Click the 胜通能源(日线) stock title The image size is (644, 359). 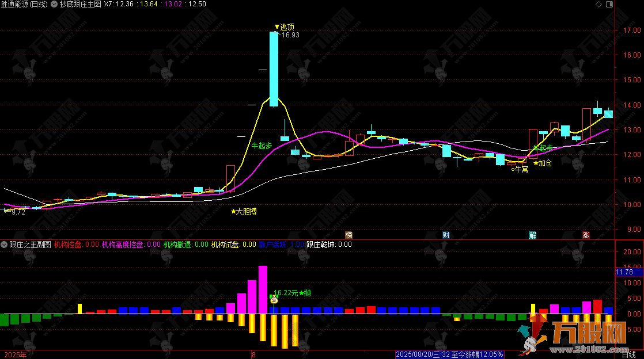[x=26, y=4]
